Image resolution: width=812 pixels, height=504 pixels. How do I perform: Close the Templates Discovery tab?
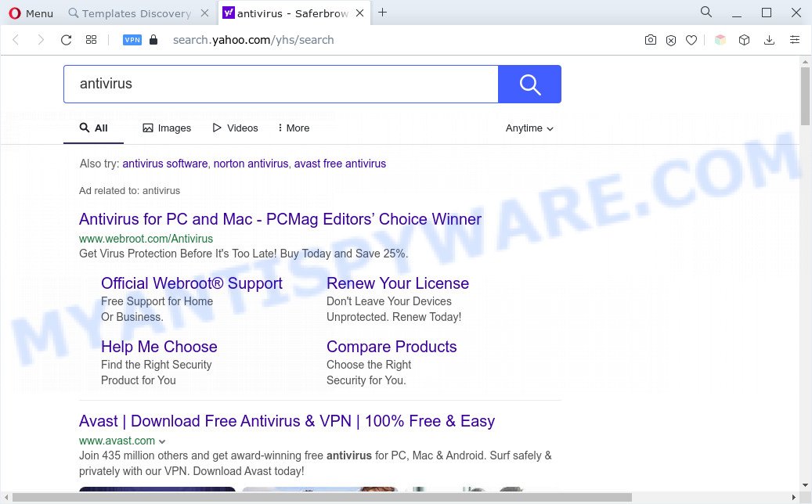click(x=205, y=13)
